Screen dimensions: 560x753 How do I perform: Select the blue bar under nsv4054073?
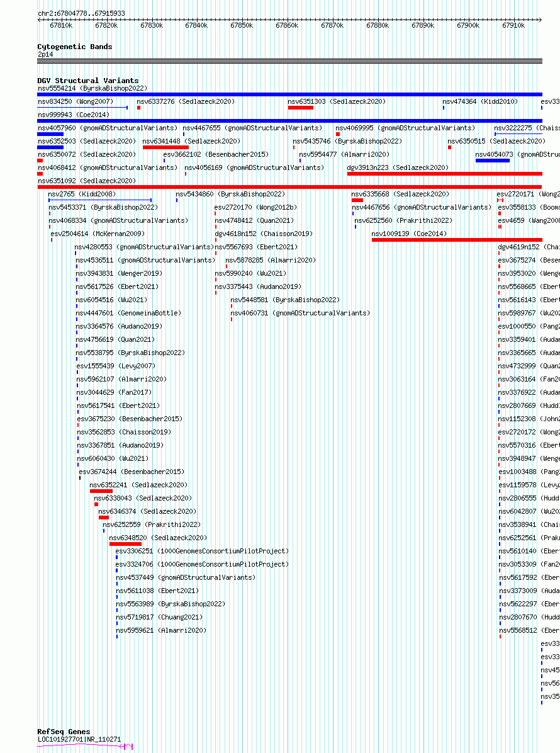492,161
